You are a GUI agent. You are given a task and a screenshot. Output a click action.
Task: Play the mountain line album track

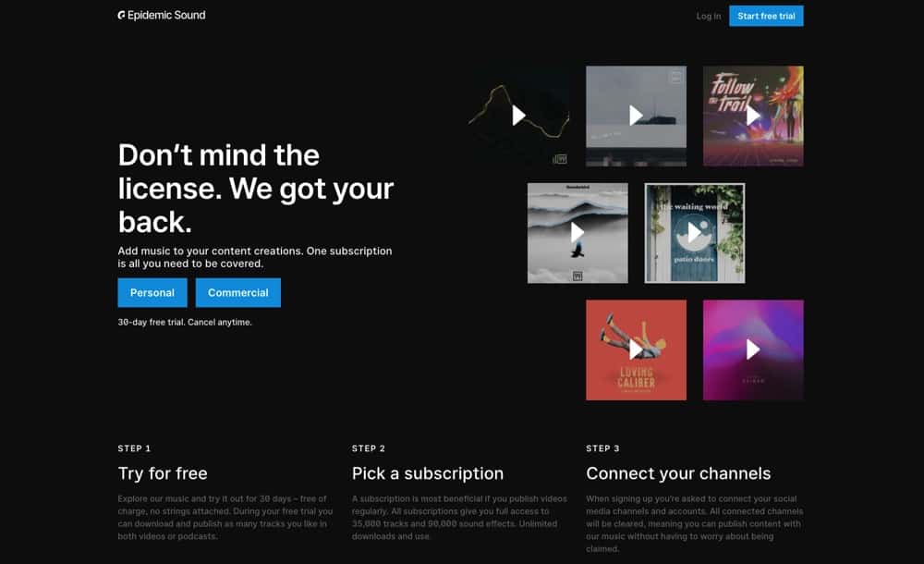518,116
